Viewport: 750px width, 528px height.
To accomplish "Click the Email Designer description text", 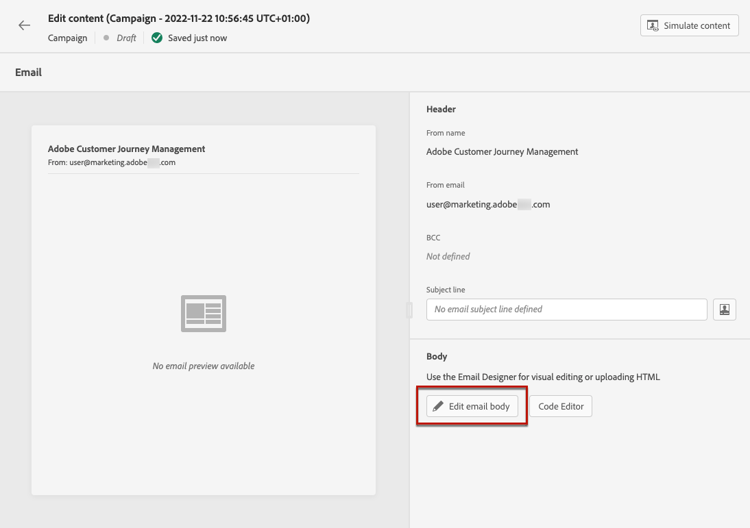I will coord(543,377).
